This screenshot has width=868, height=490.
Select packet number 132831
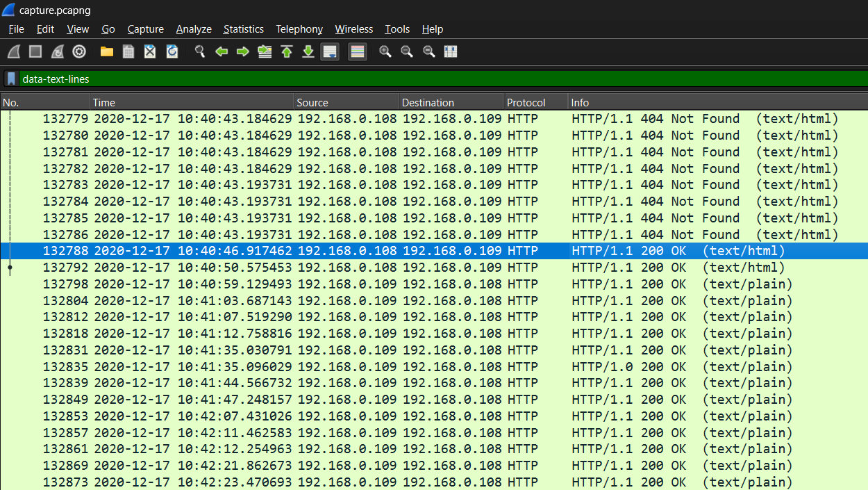(434, 350)
